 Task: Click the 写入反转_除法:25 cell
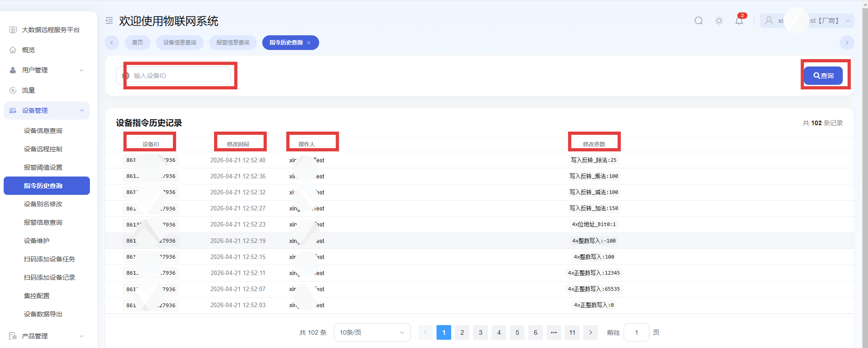[594, 160]
